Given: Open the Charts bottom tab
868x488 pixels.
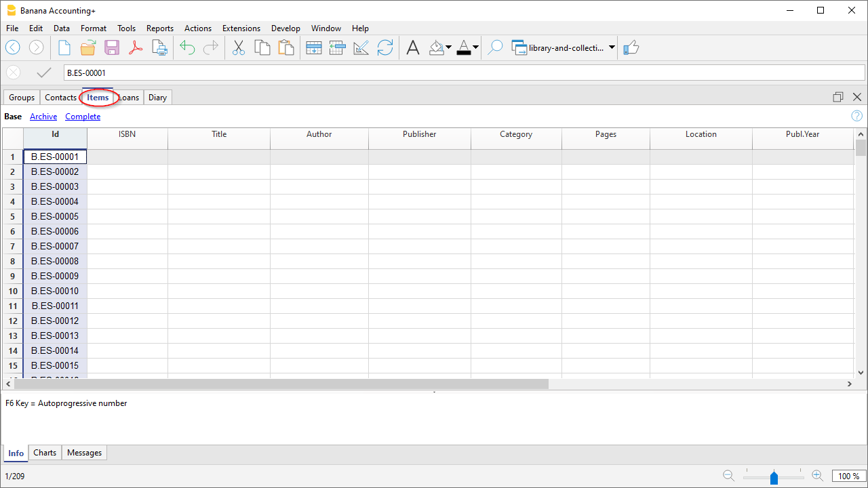Looking at the screenshot, I should click(x=45, y=453).
